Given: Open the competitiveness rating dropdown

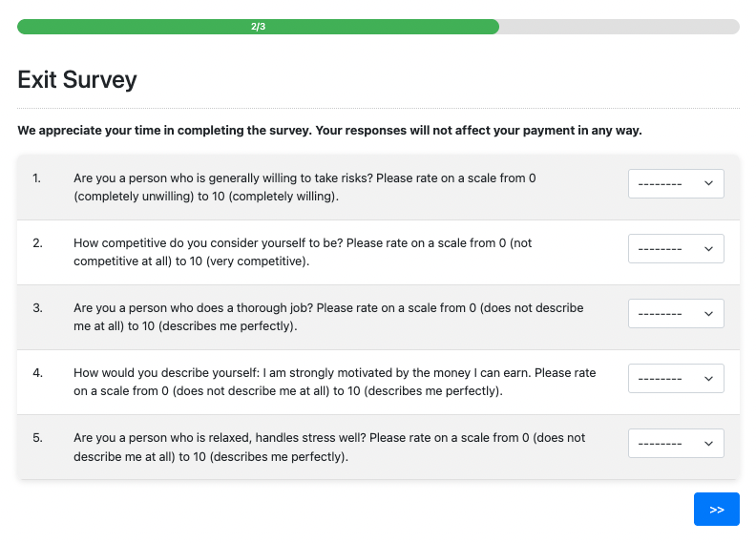Looking at the screenshot, I should (x=675, y=249).
